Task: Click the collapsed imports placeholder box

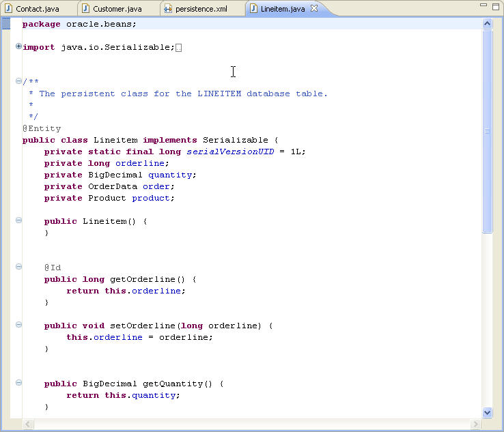Action: (x=179, y=48)
